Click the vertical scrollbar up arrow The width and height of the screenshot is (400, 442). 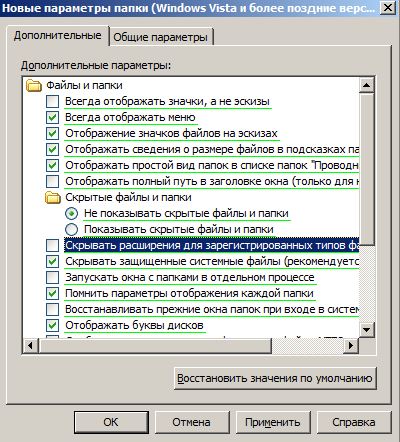coord(366,85)
